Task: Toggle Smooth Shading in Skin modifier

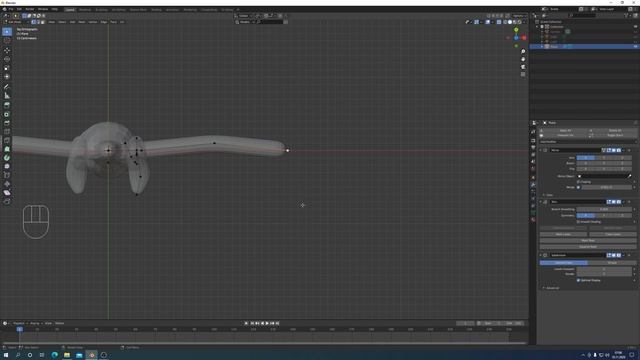Action: (x=578, y=222)
